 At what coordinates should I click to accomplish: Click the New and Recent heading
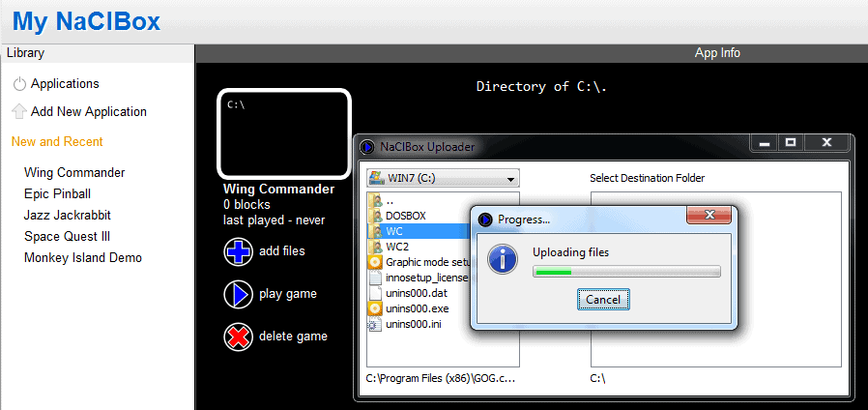pyautogui.click(x=57, y=142)
